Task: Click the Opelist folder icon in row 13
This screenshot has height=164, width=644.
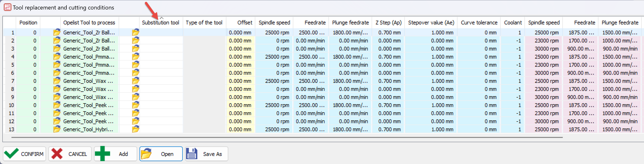Action: 57,129
